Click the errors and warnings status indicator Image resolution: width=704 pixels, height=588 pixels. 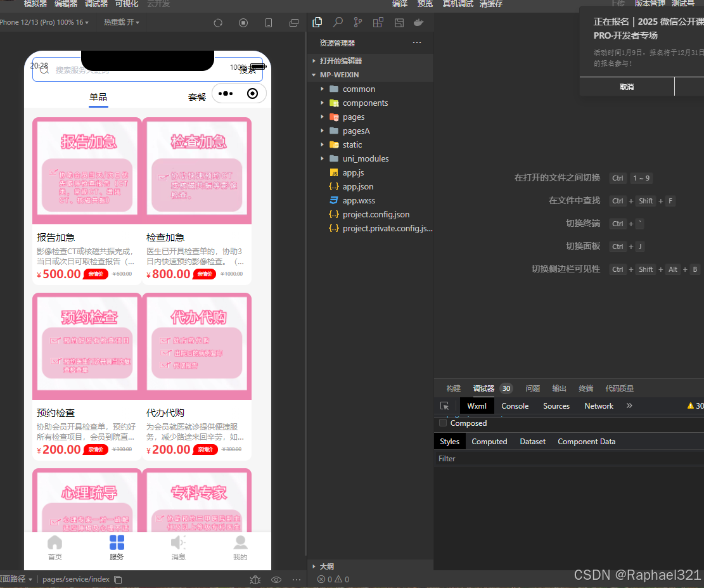tap(333, 580)
